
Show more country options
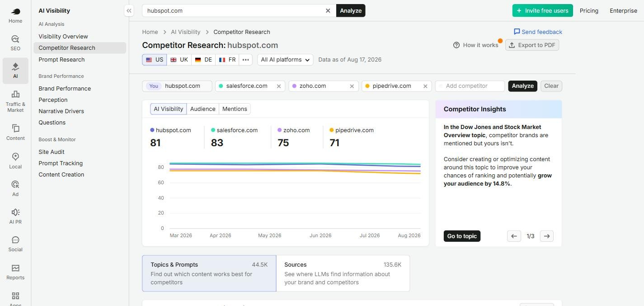[x=245, y=60]
